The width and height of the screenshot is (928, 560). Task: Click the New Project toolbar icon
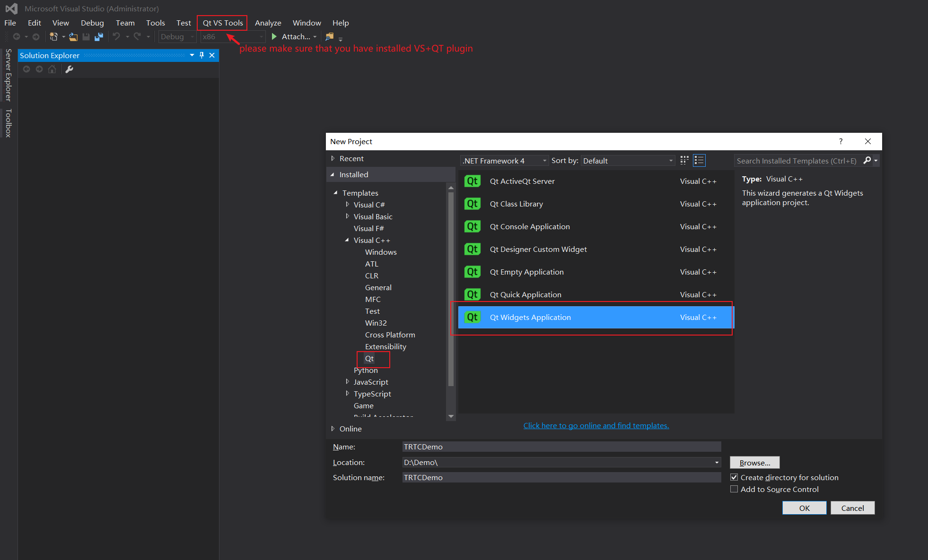coord(53,36)
